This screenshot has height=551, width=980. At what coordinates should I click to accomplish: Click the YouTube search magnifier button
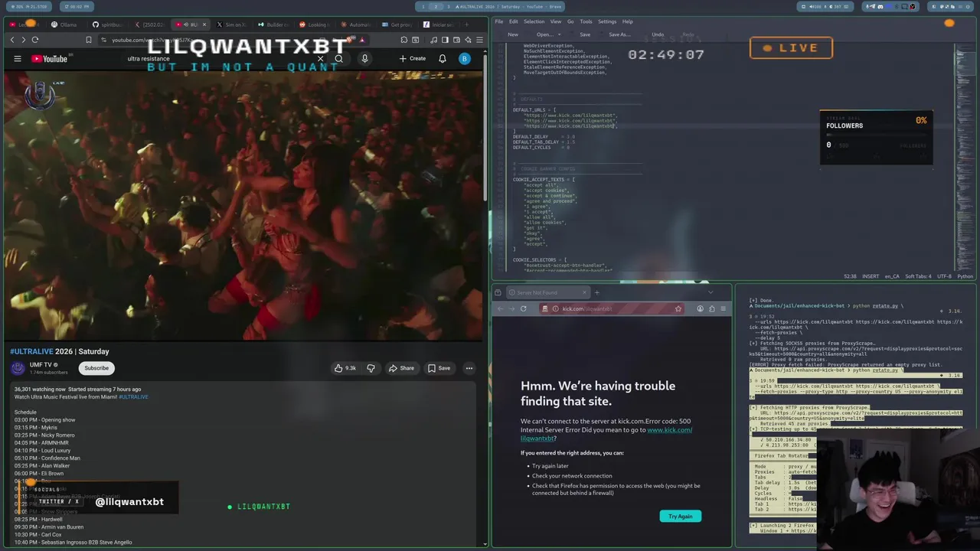click(338, 59)
